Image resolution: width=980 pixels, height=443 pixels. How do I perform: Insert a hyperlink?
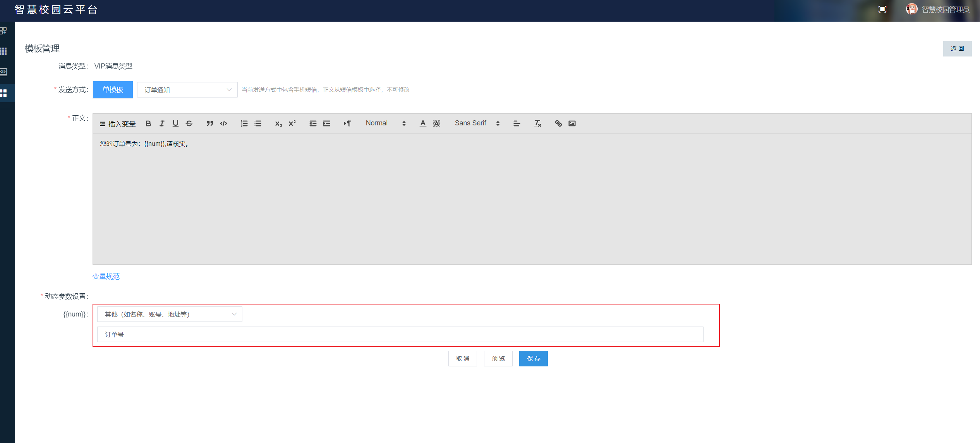click(558, 123)
